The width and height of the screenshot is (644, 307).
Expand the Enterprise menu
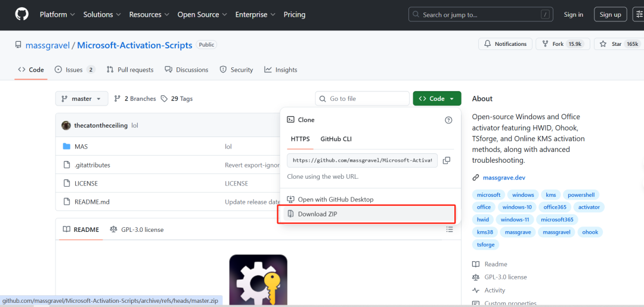255,14
